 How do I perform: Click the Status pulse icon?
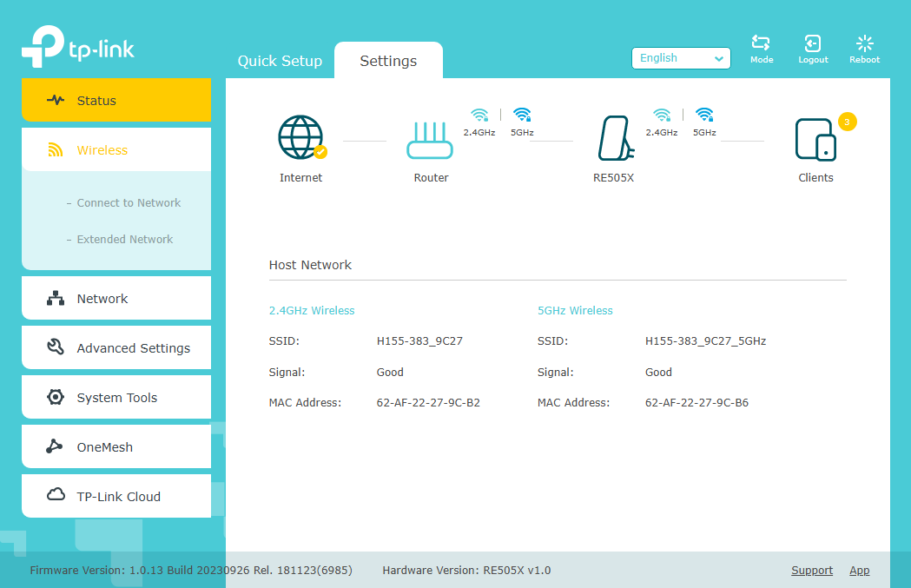click(56, 100)
